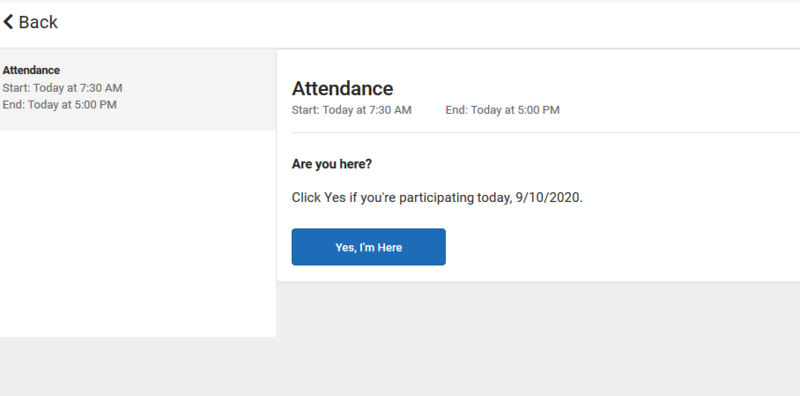
Task: Click the 5:00 PM end time in main panel
Action: 539,110
